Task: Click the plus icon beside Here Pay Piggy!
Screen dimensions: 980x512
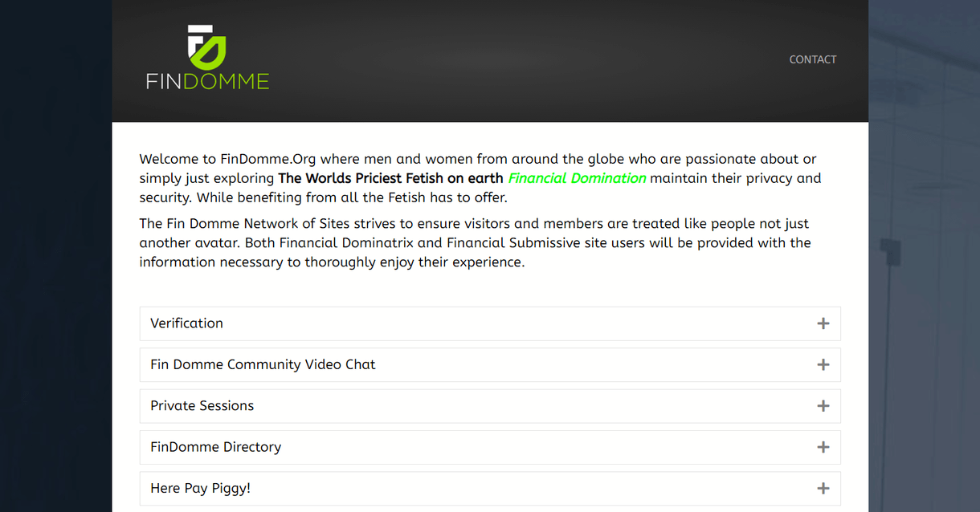Action: pyautogui.click(x=823, y=488)
